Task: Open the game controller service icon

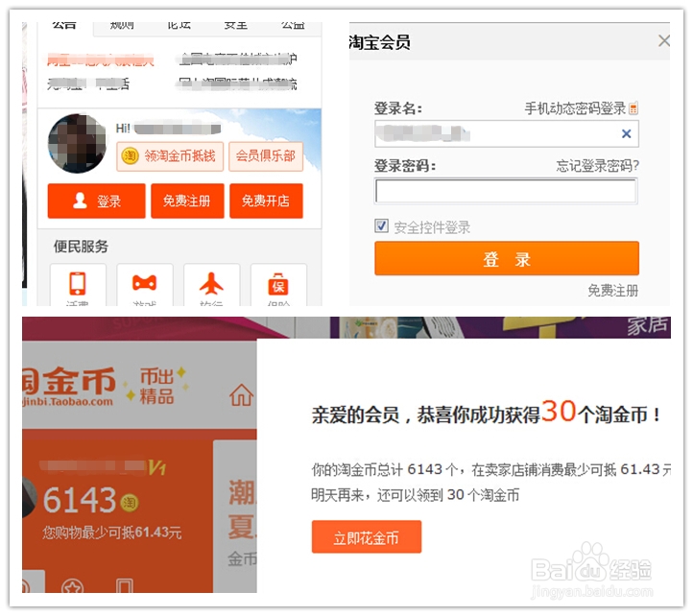Action: tap(145, 284)
